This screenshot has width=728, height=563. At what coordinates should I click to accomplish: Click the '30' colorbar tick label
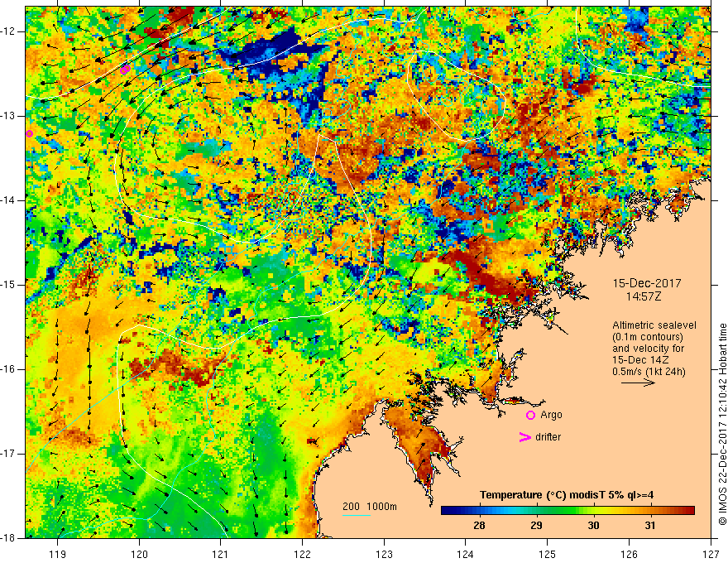click(x=593, y=526)
